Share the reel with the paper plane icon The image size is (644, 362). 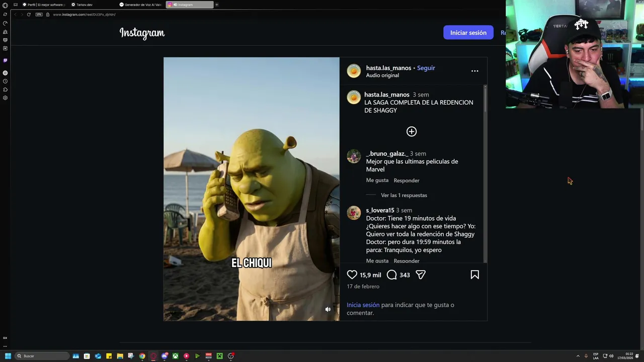tap(421, 275)
